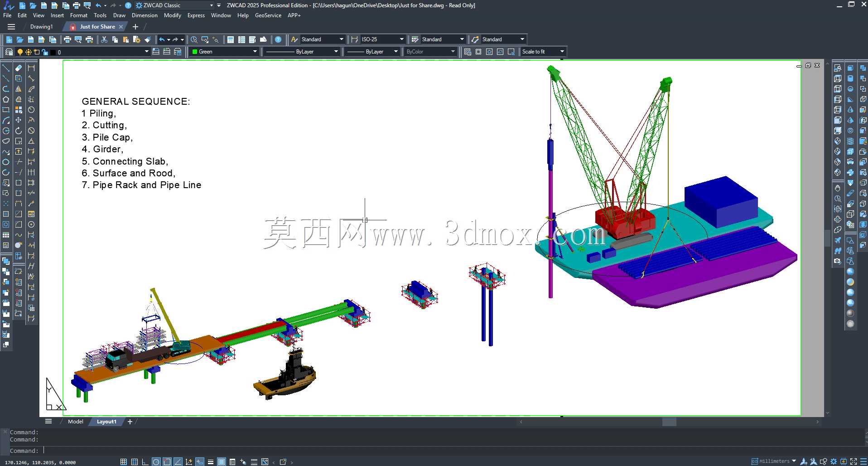Click the blue Help question mark icon

point(278,39)
